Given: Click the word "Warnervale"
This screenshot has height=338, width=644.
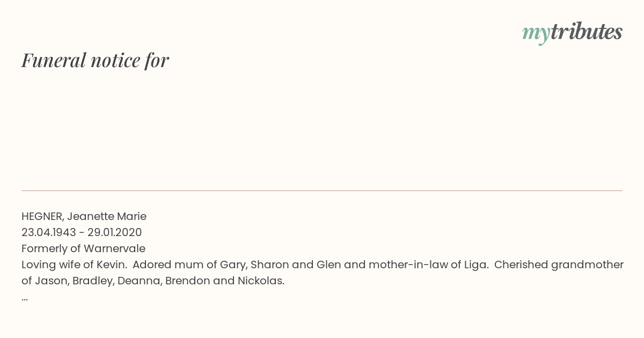Looking at the screenshot, I should point(114,249).
